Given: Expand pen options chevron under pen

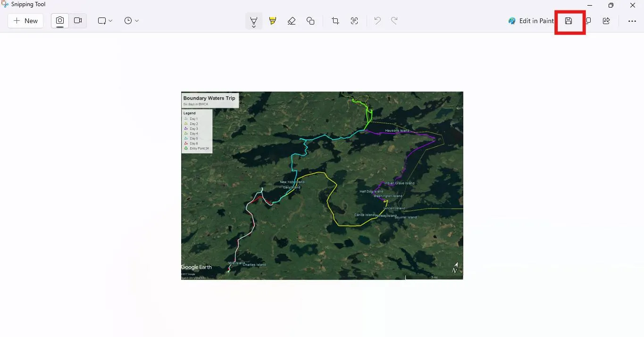Looking at the screenshot, I should tap(254, 27).
